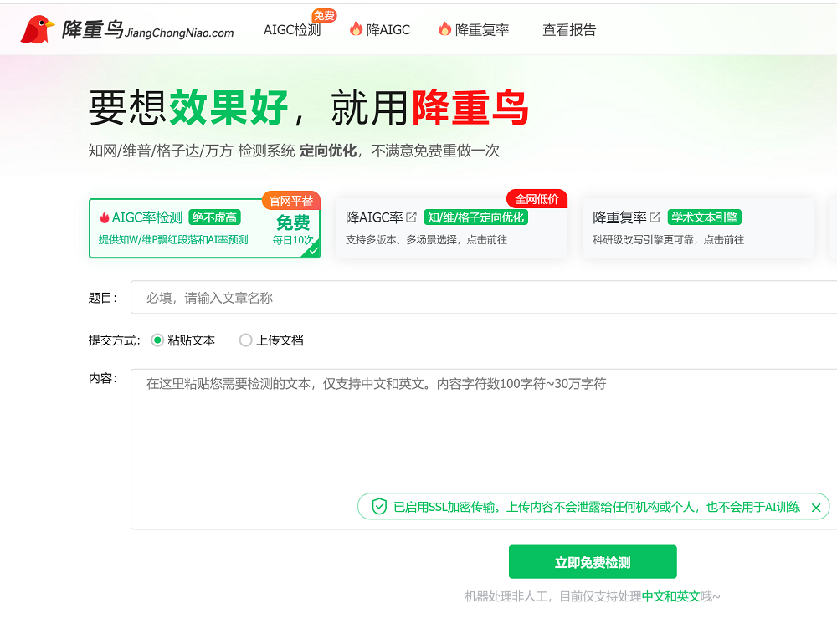Click the 官网平替 orange badge

(x=291, y=201)
